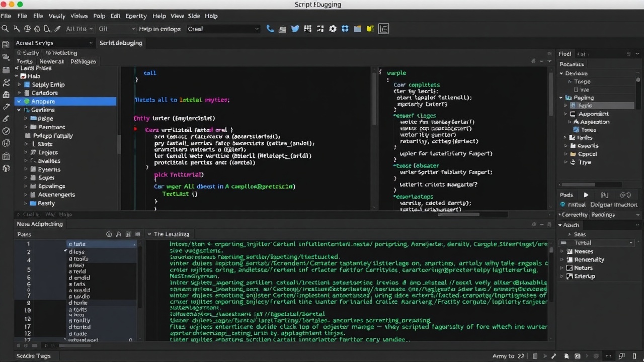Click the Seache Tegs status bar item
Screen dimensions: 644x362
point(34,356)
